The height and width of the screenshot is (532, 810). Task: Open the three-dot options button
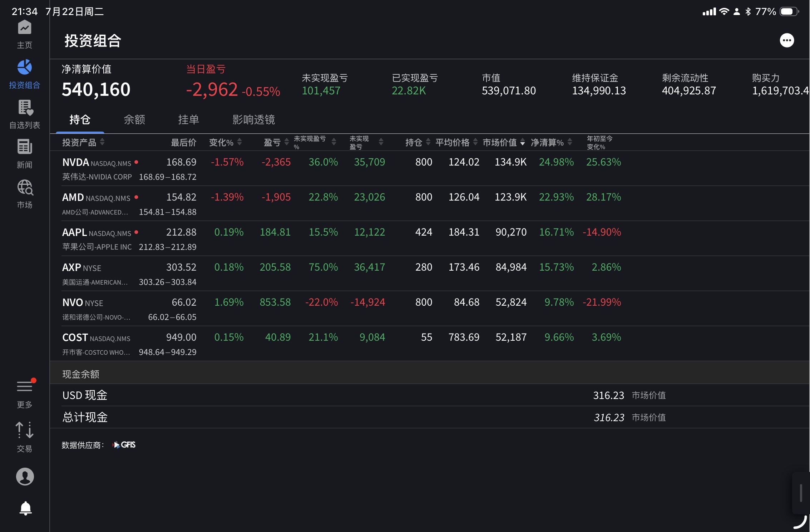(787, 40)
